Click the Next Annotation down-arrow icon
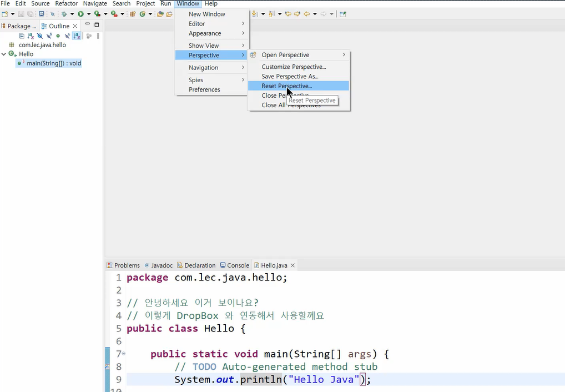Image resolution: width=565 pixels, height=392 pixels. [x=254, y=14]
